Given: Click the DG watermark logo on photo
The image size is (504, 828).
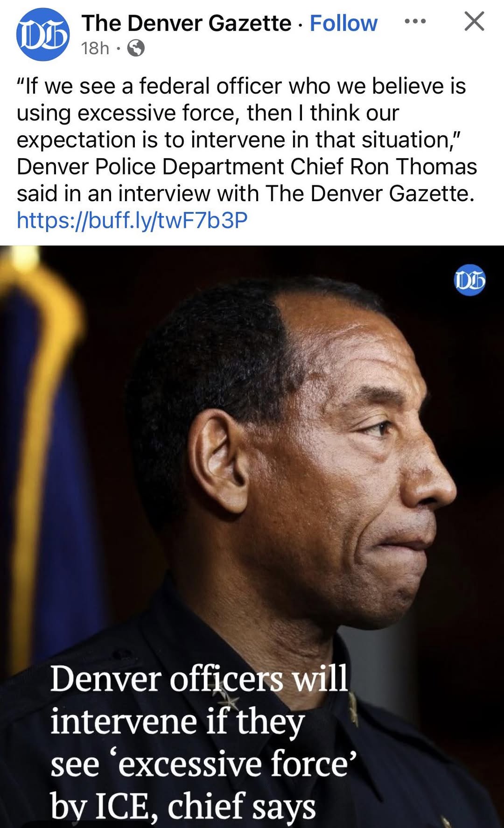Looking at the screenshot, I should [x=470, y=280].
